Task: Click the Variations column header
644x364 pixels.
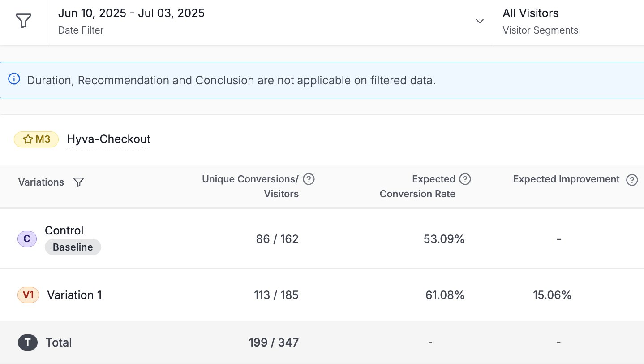Action: 41,182
